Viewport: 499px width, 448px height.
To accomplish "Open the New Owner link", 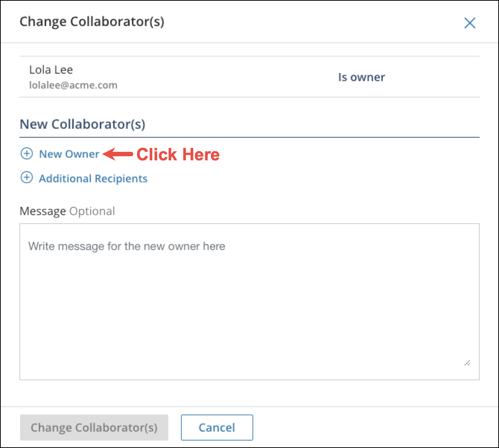I will [x=69, y=154].
